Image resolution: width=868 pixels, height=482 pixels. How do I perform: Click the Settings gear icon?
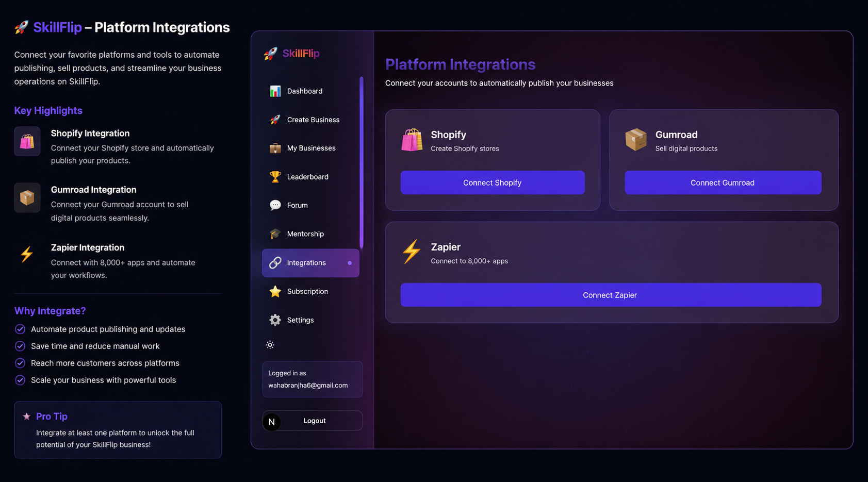point(275,320)
